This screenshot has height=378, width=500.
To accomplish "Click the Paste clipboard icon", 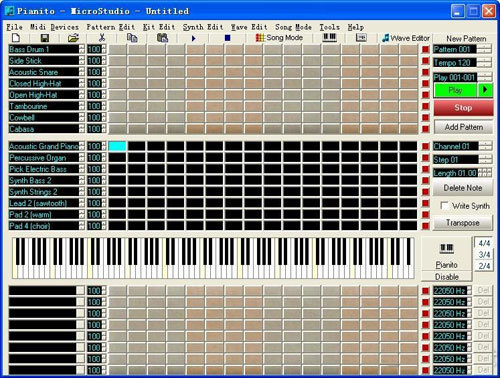I will point(162,38).
